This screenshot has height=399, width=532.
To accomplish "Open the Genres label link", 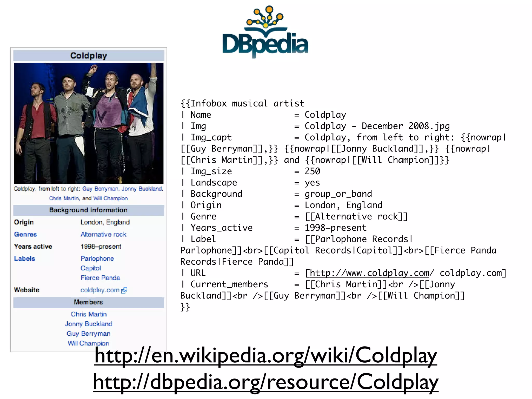I will pos(25,234).
